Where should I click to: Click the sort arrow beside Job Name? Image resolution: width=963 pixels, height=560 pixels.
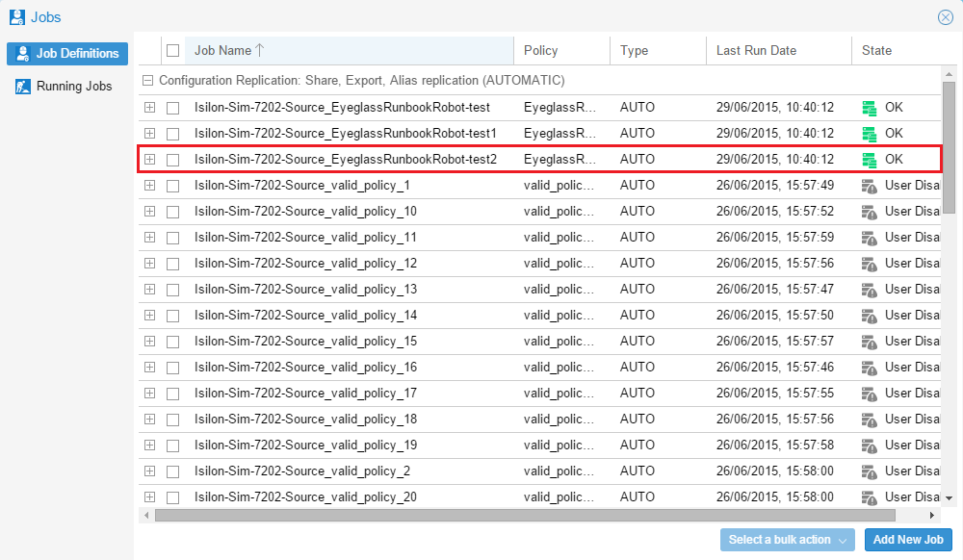pyautogui.click(x=260, y=50)
